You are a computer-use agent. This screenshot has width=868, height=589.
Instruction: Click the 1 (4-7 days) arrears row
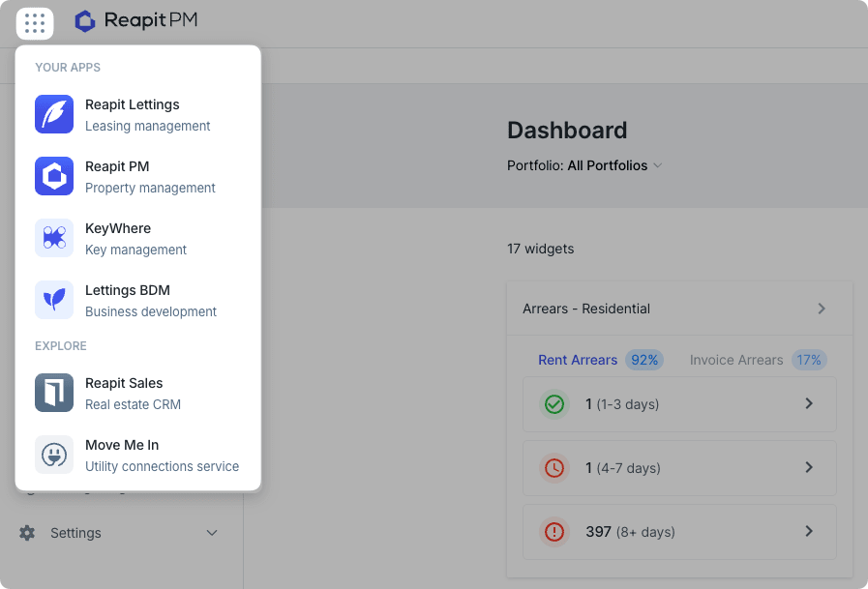click(x=679, y=468)
